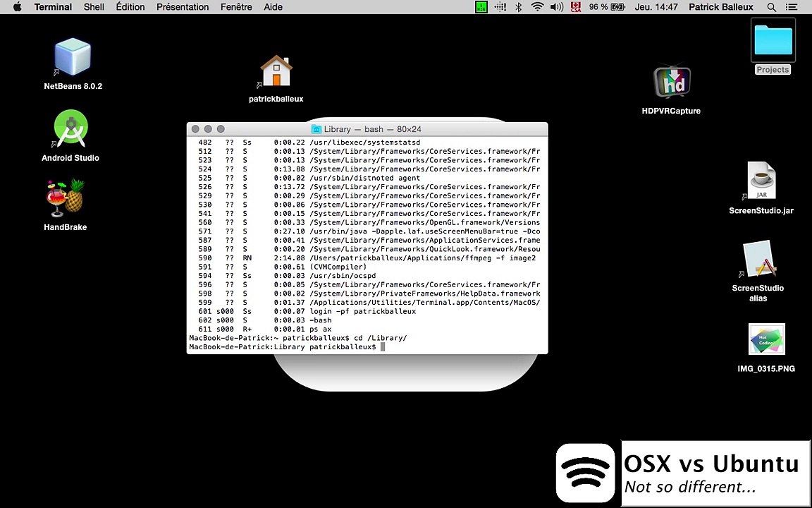Open the Patrick Balleux user menu
Screen dimensions: 812x508
point(720,7)
